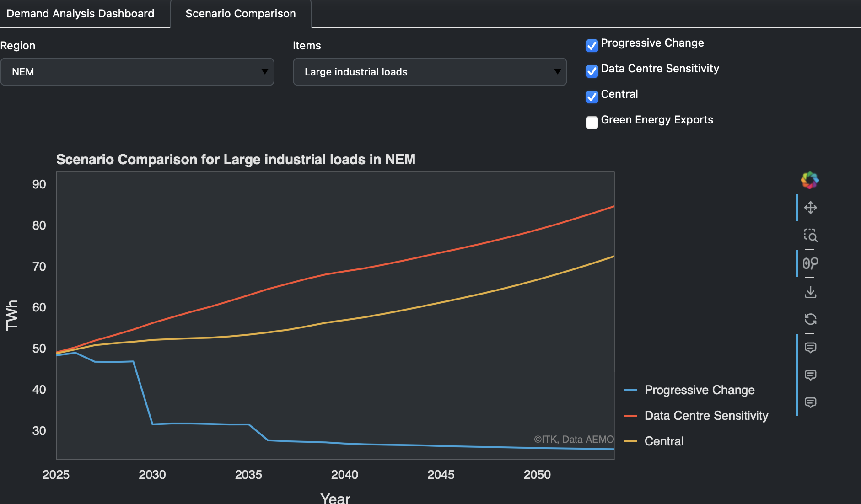
Task: Toggle the middle hover tooltip tool
Action: pos(810,375)
